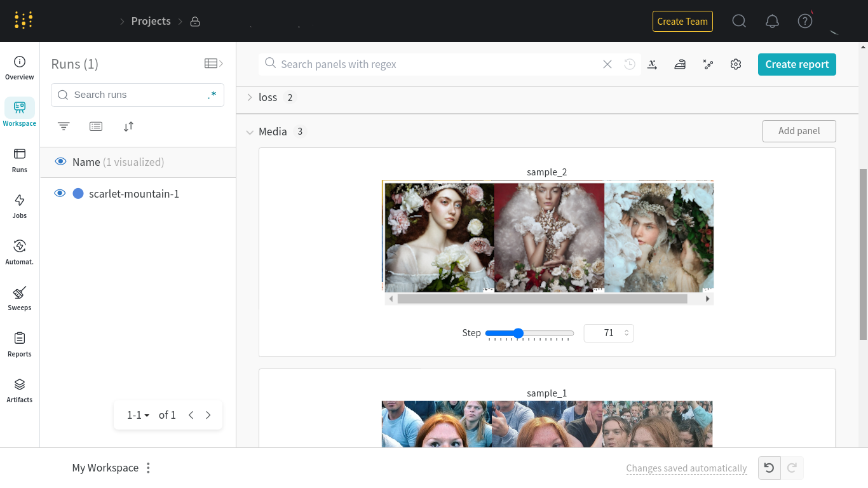Open the Weights & Biases home logo
The width and height of the screenshot is (868, 488).
coord(24,20)
